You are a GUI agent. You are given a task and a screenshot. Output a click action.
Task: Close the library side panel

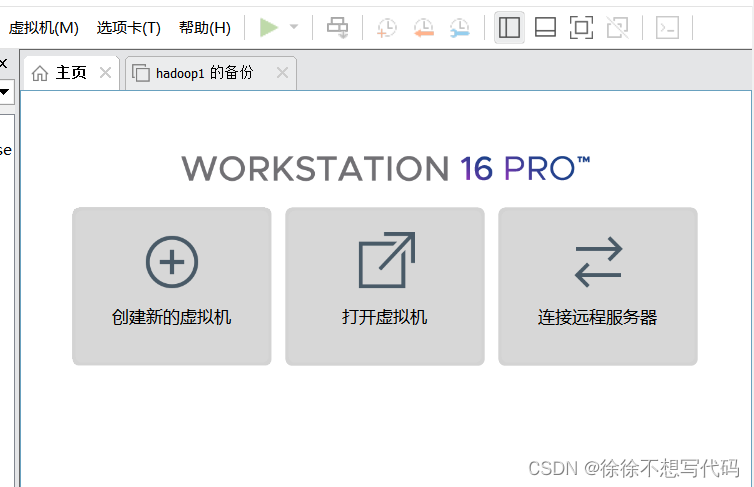tap(3, 63)
